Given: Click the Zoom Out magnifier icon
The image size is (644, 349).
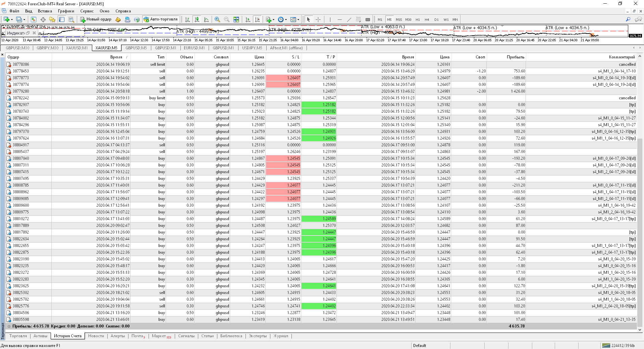Looking at the screenshot, I should point(227,19).
